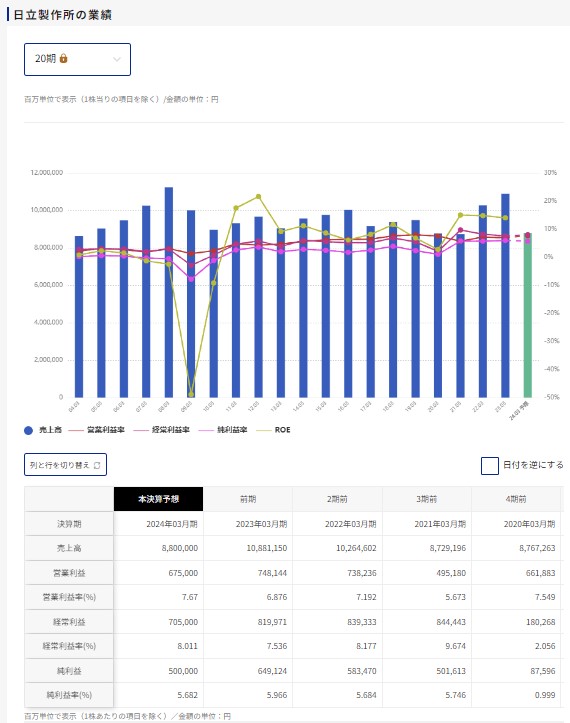
Task: Select the 2期前 column header
Action: [x=337, y=499]
